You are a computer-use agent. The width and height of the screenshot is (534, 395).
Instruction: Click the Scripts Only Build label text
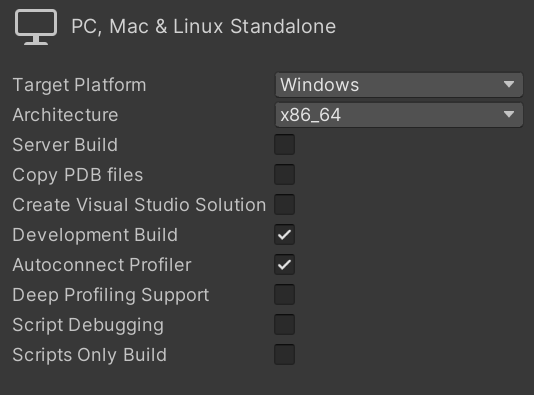pos(90,355)
